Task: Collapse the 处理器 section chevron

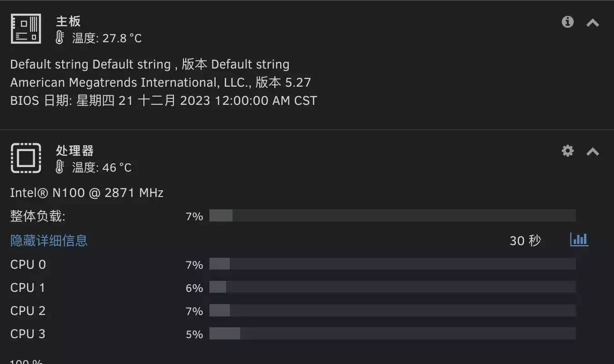Action: point(593,152)
